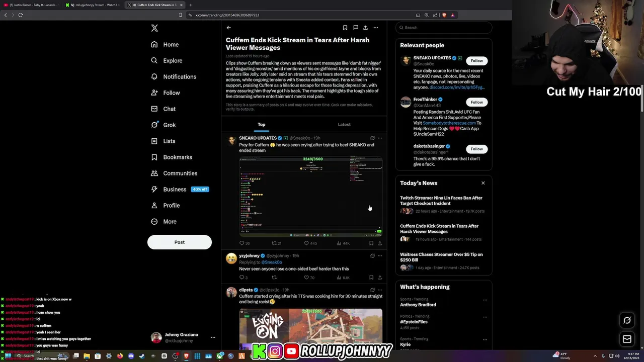Repost the yzyjohnny reply
The height and width of the screenshot is (362, 644).
[x=274, y=277]
